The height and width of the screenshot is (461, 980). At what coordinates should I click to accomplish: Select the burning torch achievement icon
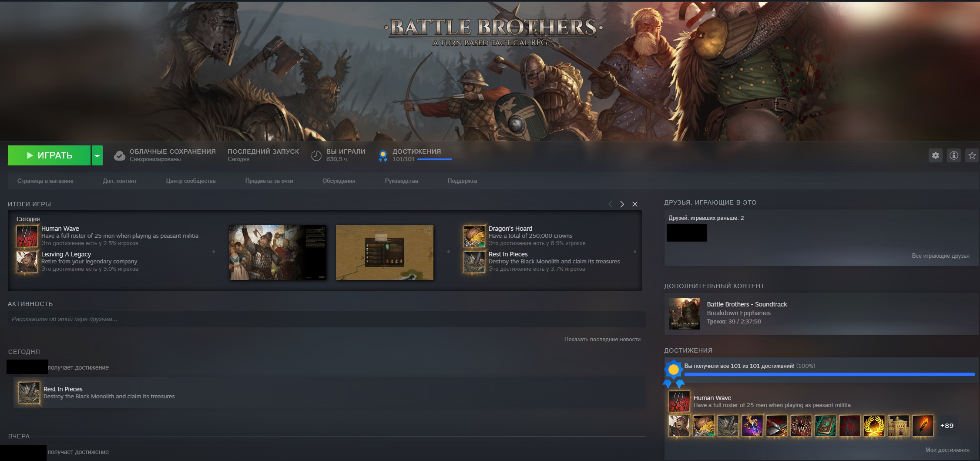(x=923, y=426)
